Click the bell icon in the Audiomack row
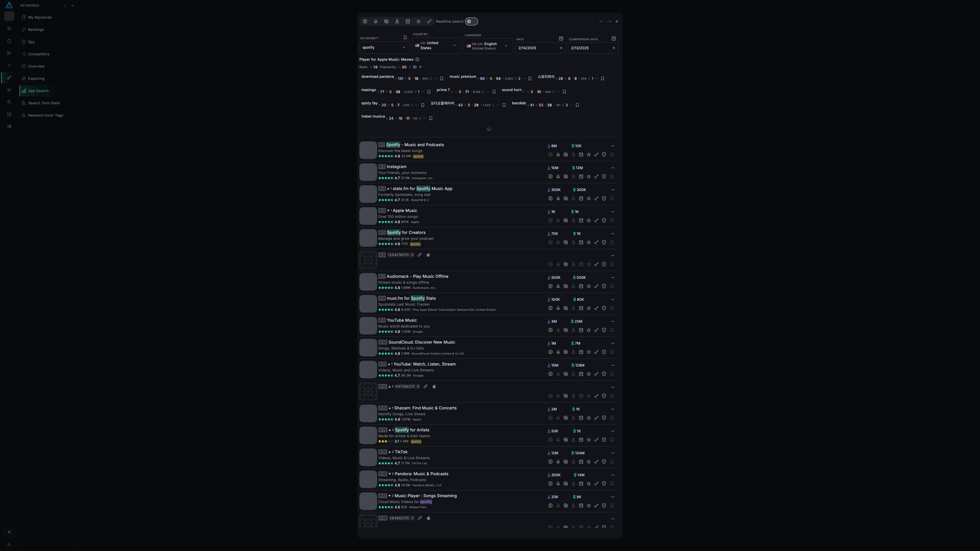 [x=558, y=286]
